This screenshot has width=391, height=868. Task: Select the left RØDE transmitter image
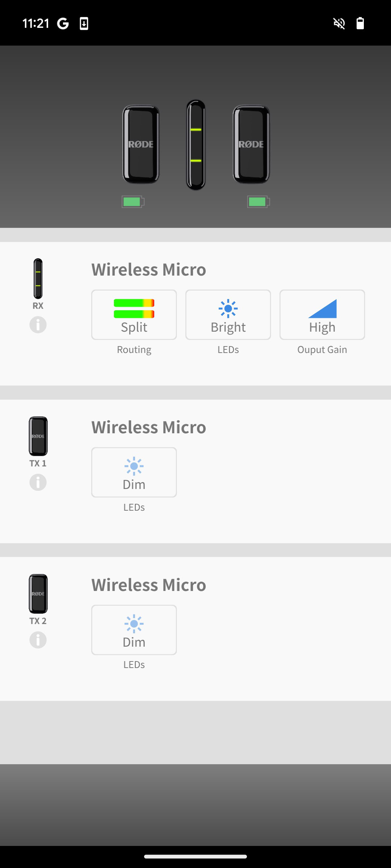[x=141, y=144]
